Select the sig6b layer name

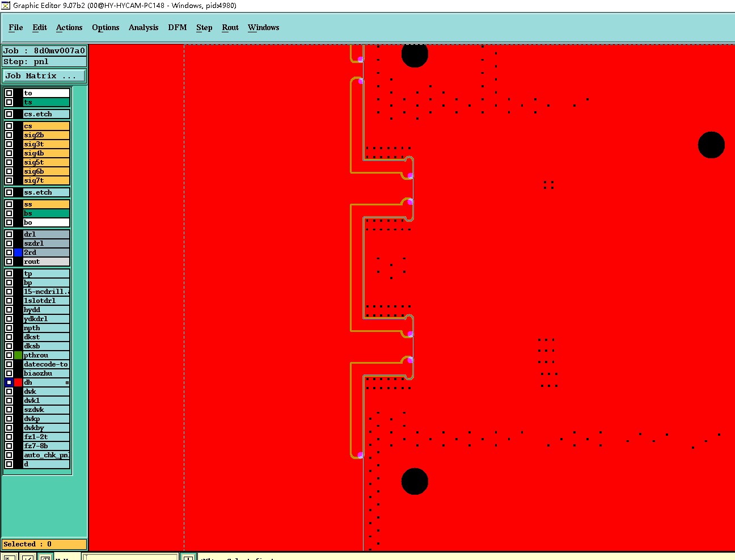(x=47, y=171)
